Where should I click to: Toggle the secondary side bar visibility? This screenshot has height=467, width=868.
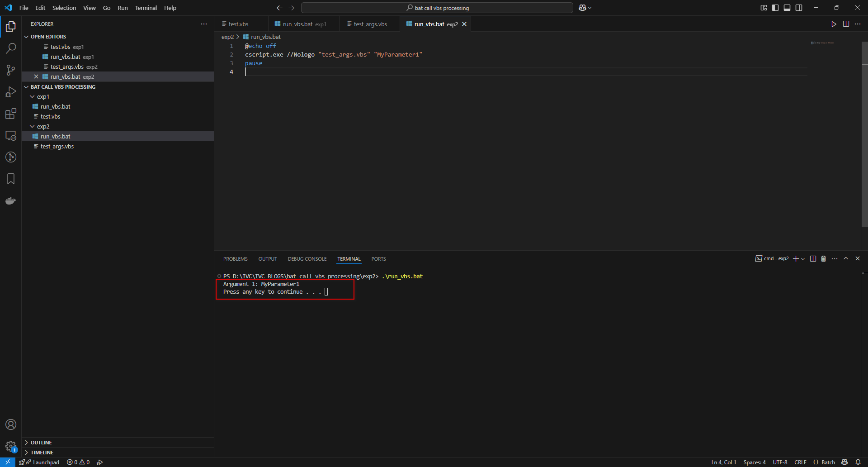(799, 8)
